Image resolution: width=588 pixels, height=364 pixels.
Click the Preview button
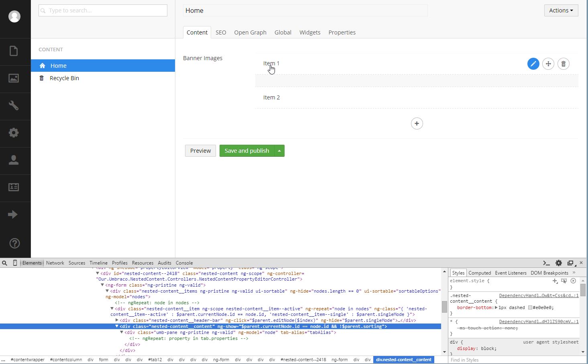pyautogui.click(x=200, y=151)
